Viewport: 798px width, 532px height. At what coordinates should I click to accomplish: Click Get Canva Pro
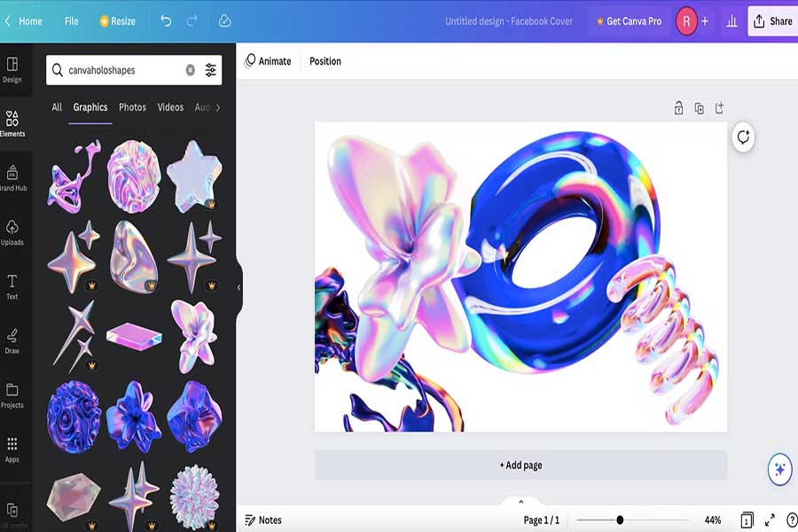pos(629,21)
